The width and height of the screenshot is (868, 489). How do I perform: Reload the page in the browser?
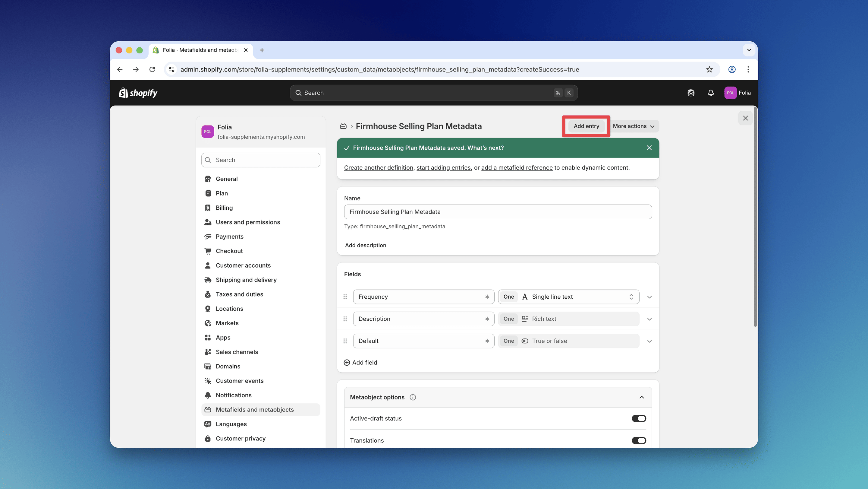152,69
